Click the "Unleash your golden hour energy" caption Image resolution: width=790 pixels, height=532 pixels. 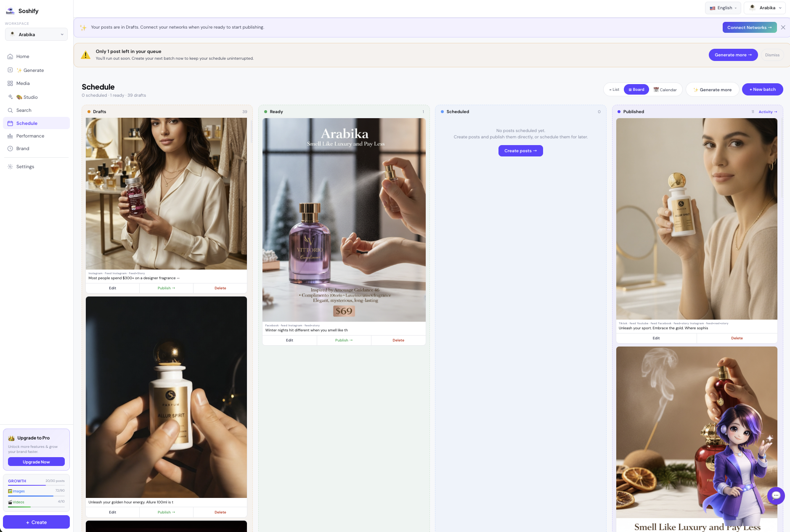tap(130, 502)
